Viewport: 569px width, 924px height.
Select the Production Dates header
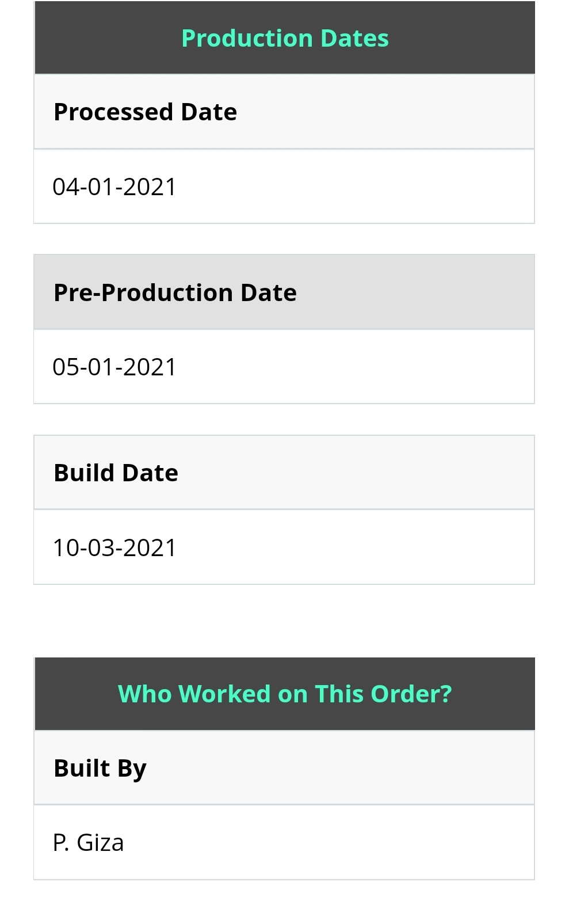tap(285, 38)
